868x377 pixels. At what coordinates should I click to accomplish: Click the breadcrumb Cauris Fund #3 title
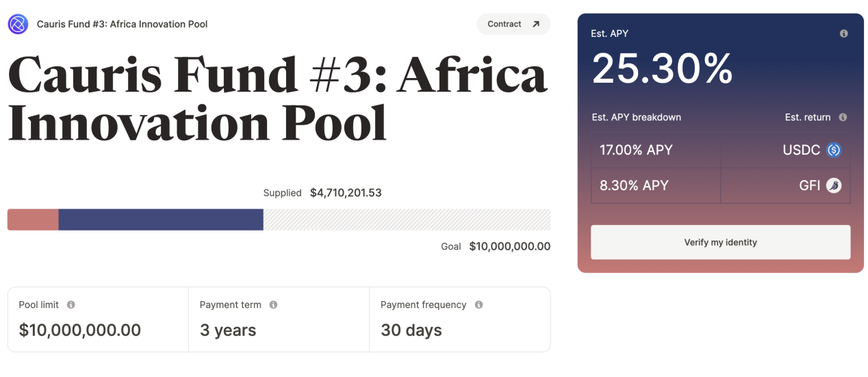click(x=122, y=24)
